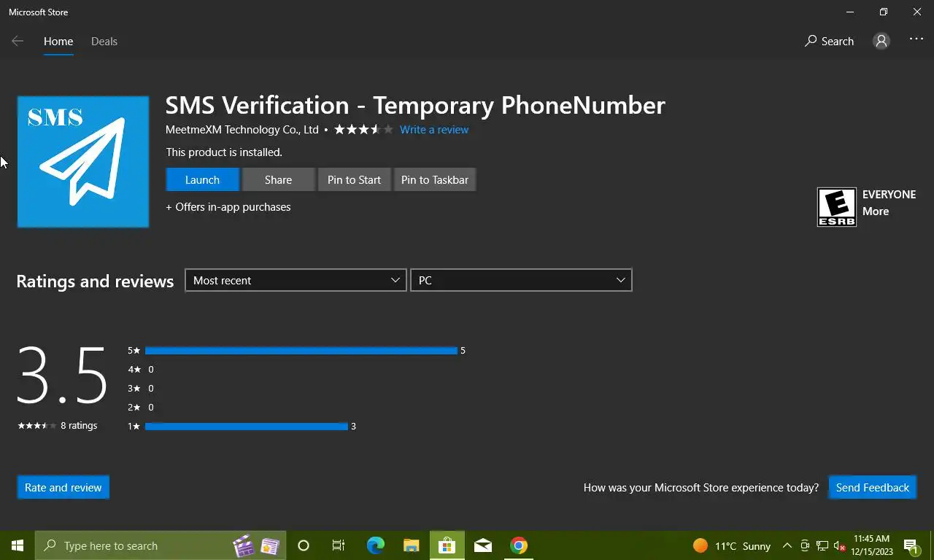Open the Write a review link

[x=434, y=130]
